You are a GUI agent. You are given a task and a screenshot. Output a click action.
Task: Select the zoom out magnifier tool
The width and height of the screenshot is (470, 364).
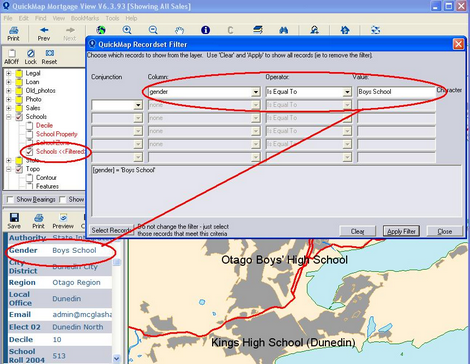point(153,30)
